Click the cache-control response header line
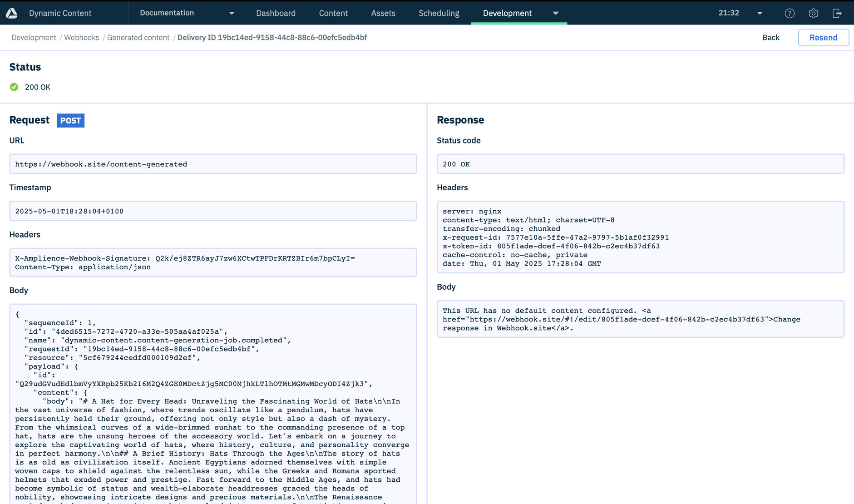 [x=515, y=255]
